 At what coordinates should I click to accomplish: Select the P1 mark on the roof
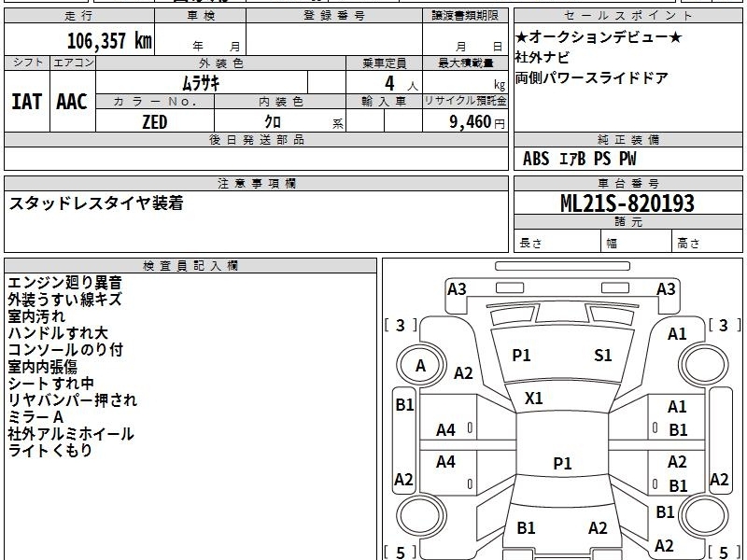pos(562,463)
